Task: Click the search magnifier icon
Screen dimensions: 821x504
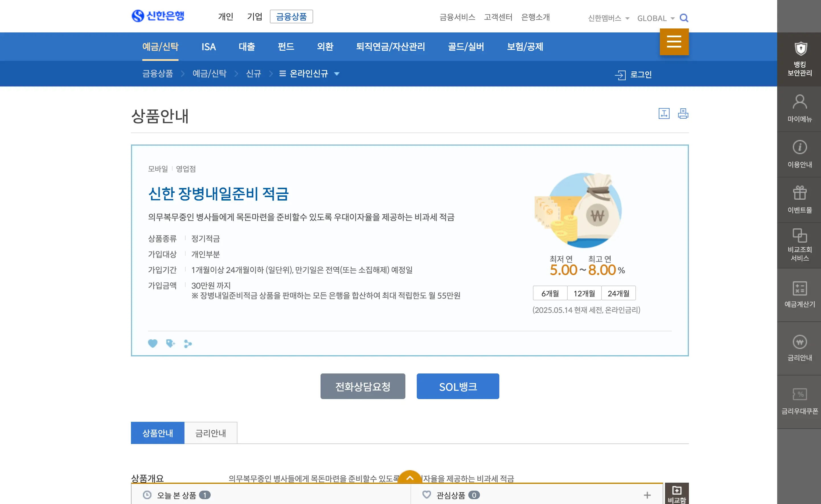Action: [x=684, y=18]
